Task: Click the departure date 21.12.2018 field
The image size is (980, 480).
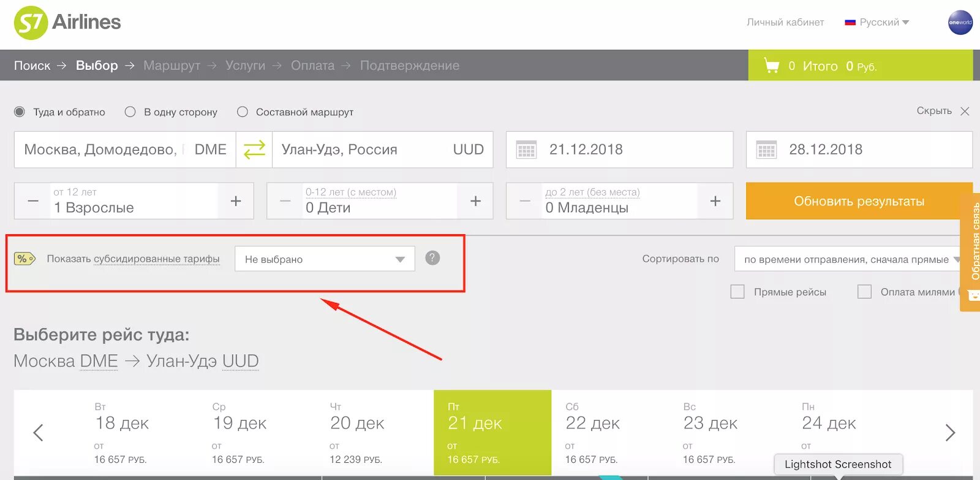Action: 619,150
